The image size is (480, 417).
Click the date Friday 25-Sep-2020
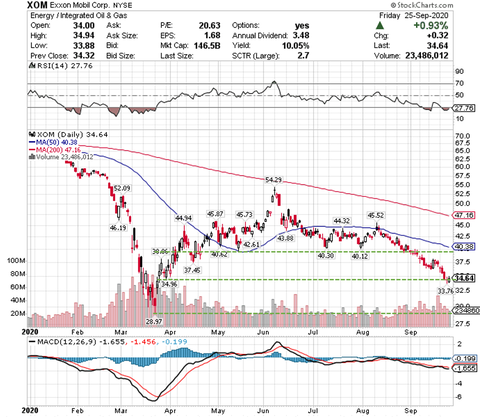pyautogui.click(x=414, y=16)
